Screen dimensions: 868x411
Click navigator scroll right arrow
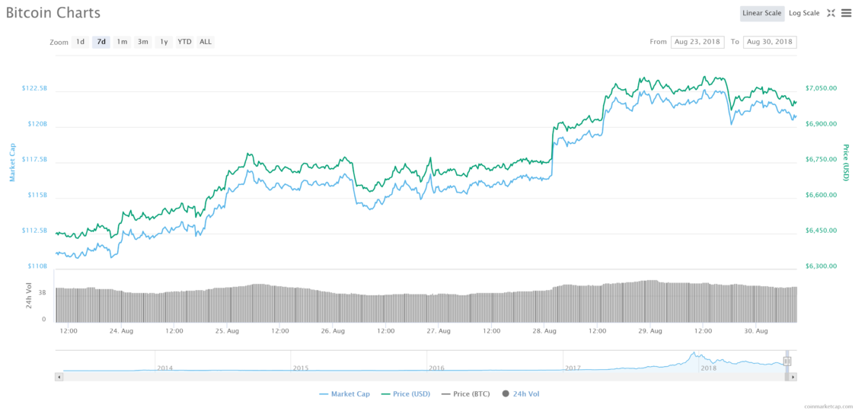coord(793,377)
